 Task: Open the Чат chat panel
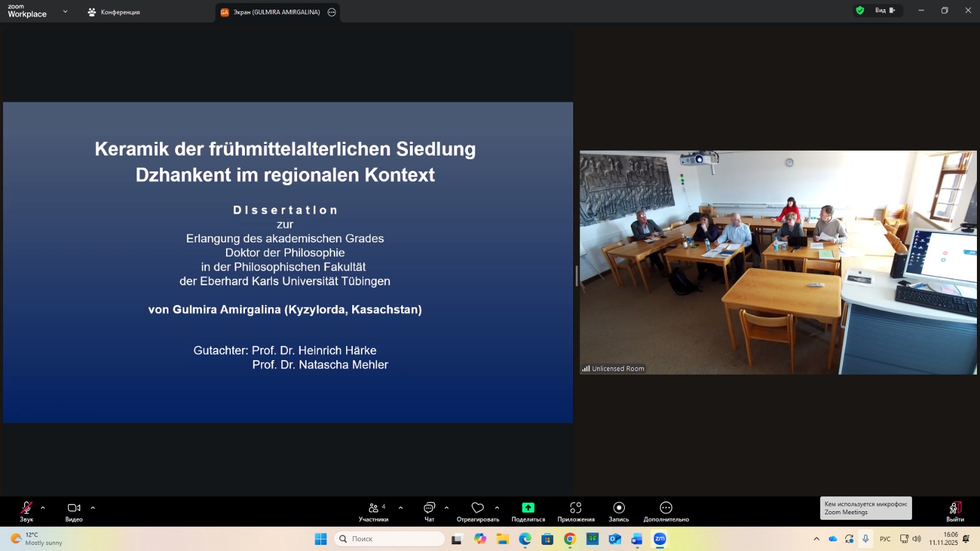(x=429, y=510)
